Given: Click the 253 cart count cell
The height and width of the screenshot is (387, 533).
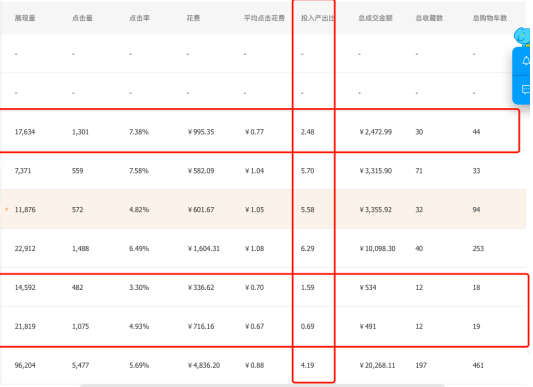Looking at the screenshot, I should (478, 249).
